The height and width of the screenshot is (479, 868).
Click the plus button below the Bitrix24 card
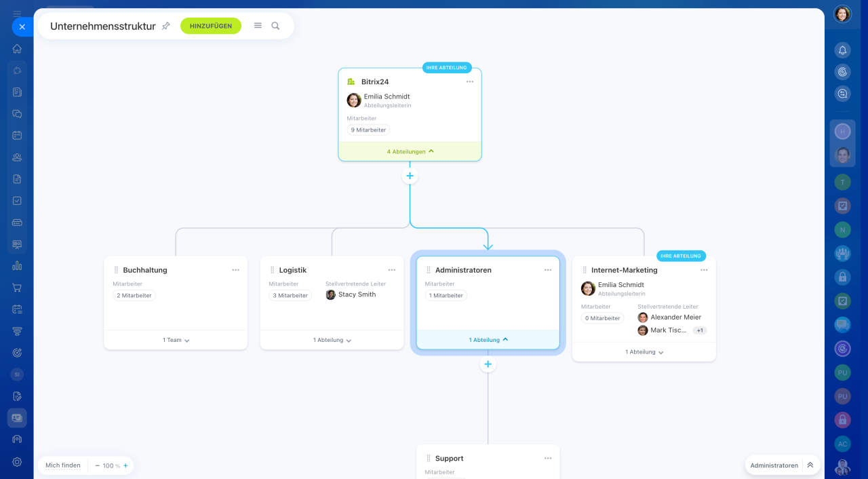click(x=410, y=176)
